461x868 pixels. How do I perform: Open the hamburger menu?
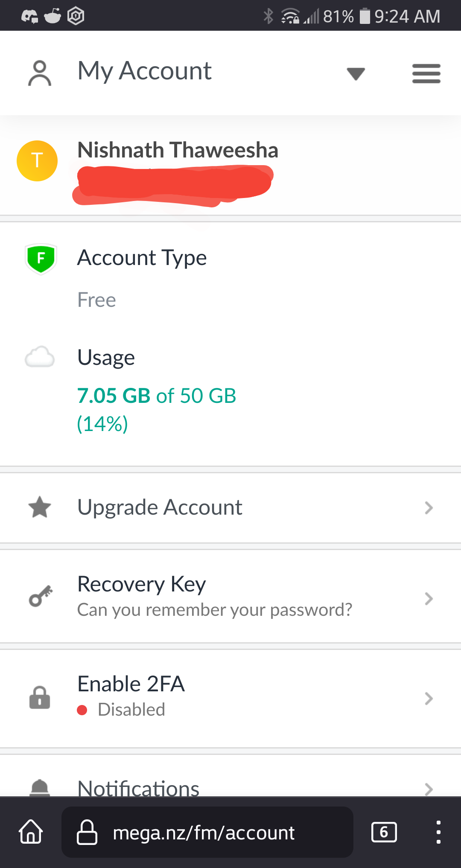[426, 73]
